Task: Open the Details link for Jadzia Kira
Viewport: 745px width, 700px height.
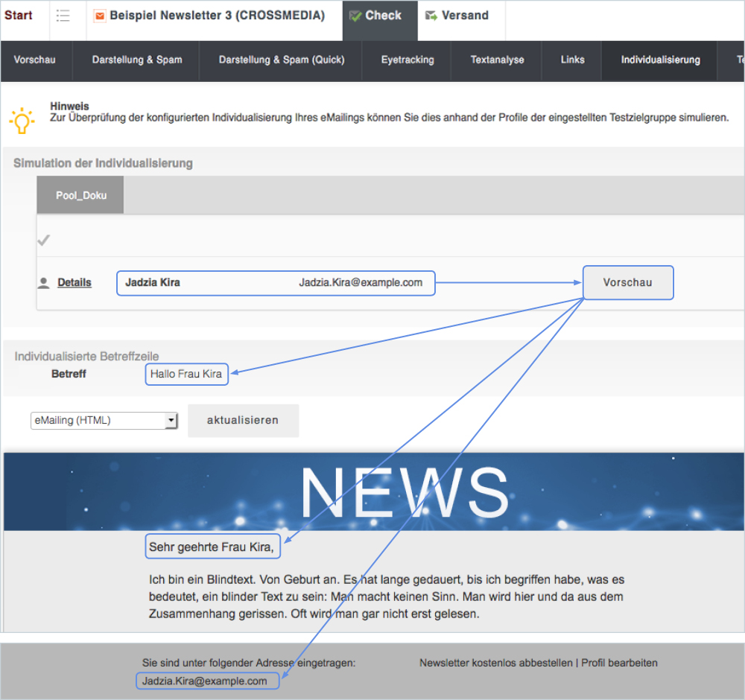Action: [x=74, y=283]
